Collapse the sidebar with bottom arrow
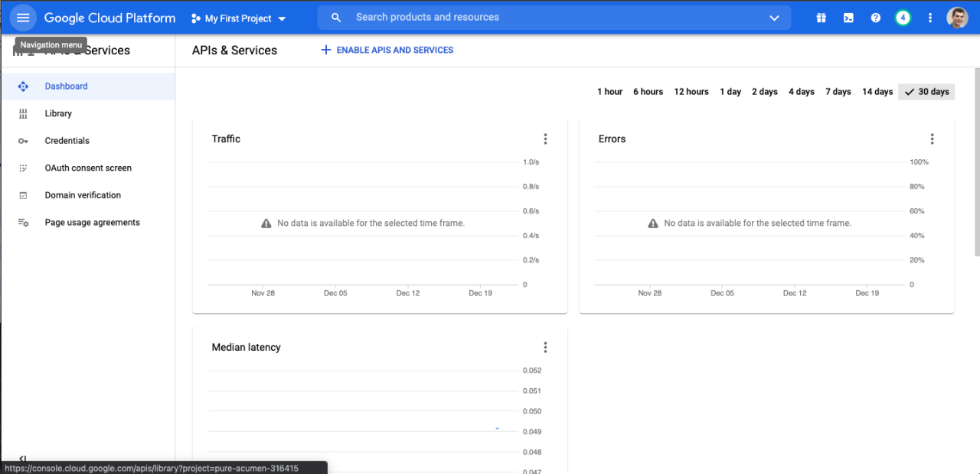The height and width of the screenshot is (474, 980). click(23, 458)
